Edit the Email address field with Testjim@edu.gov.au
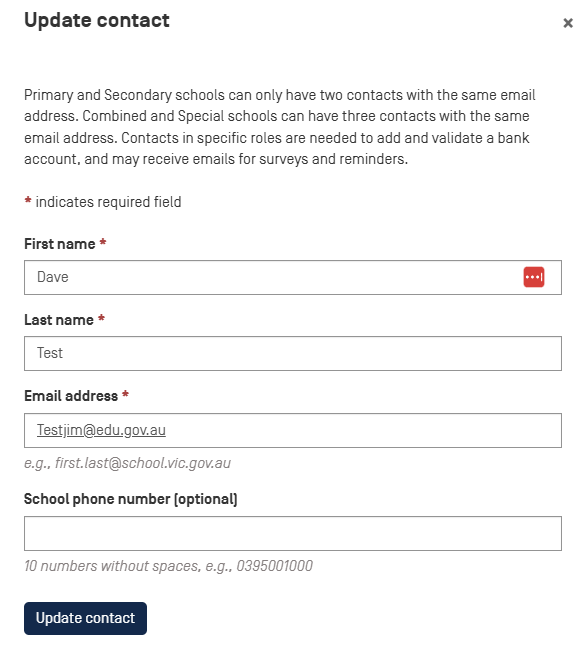The height and width of the screenshot is (655, 584). pyautogui.click(x=292, y=430)
